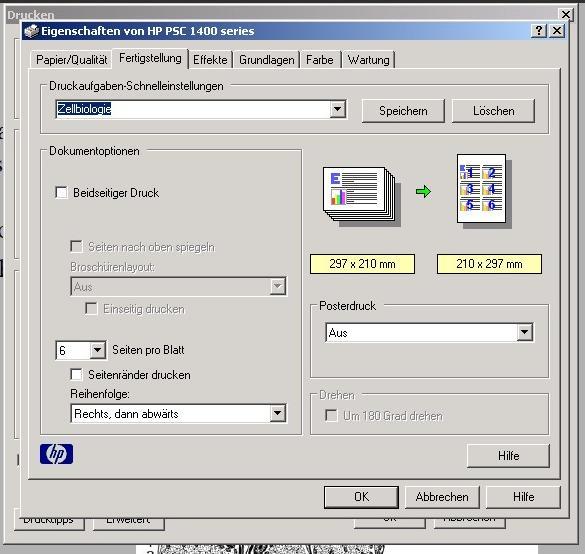Expand the Reihenfolge dropdown list

click(x=278, y=413)
